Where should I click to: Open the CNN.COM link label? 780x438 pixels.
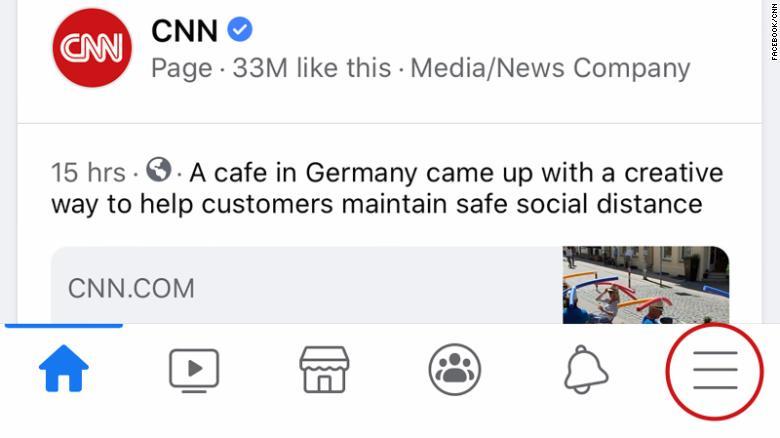point(131,289)
